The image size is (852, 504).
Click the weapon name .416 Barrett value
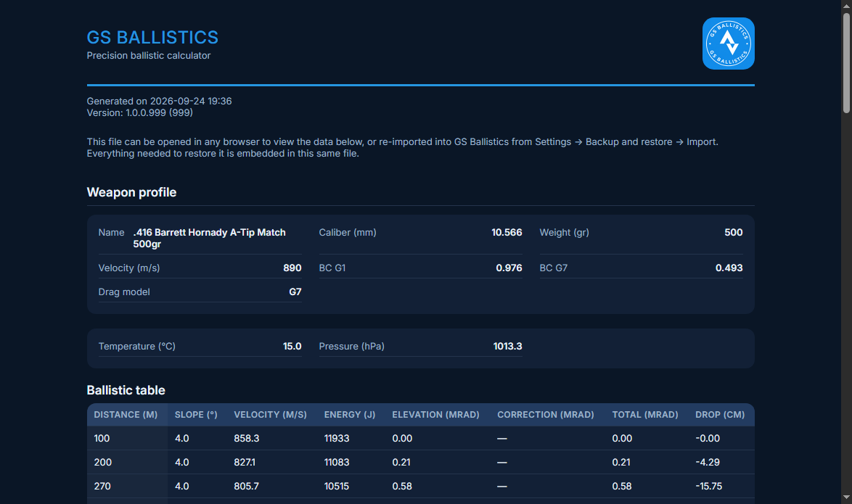click(x=209, y=238)
